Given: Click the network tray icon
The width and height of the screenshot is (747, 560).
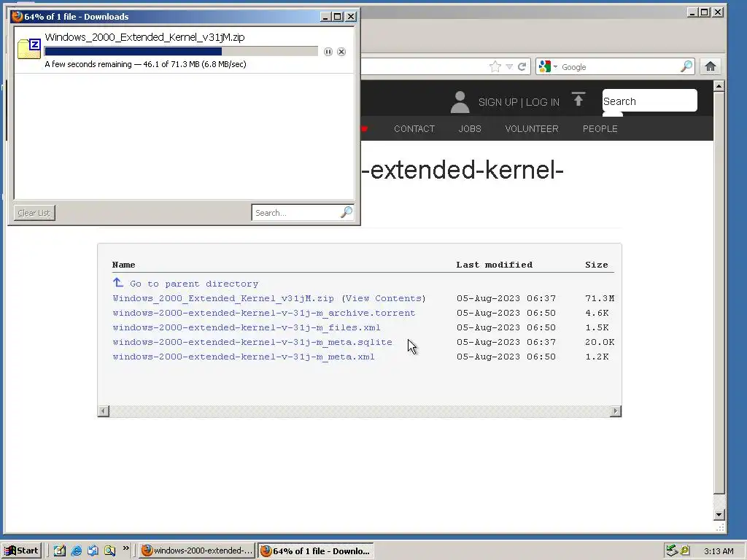Looking at the screenshot, I should (672, 551).
